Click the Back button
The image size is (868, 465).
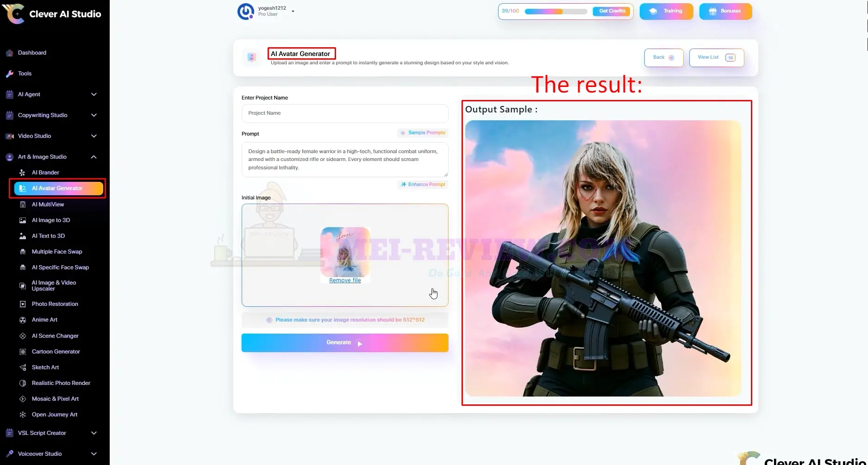pyautogui.click(x=664, y=57)
